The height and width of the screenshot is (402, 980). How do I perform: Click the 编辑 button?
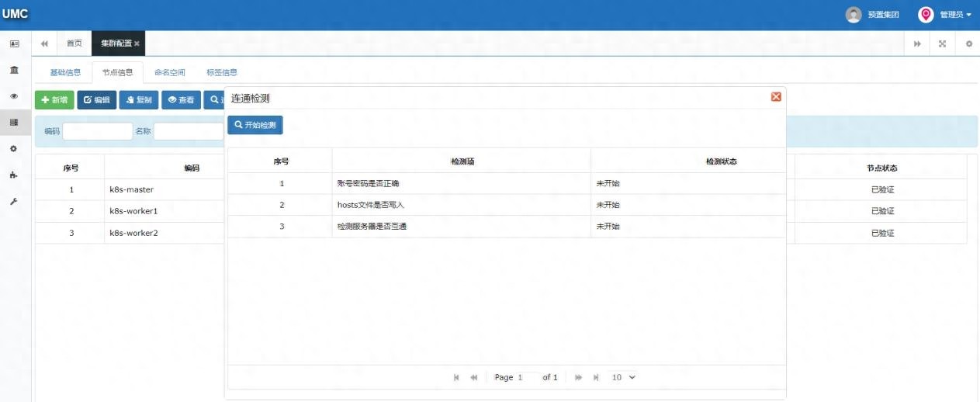[97, 100]
